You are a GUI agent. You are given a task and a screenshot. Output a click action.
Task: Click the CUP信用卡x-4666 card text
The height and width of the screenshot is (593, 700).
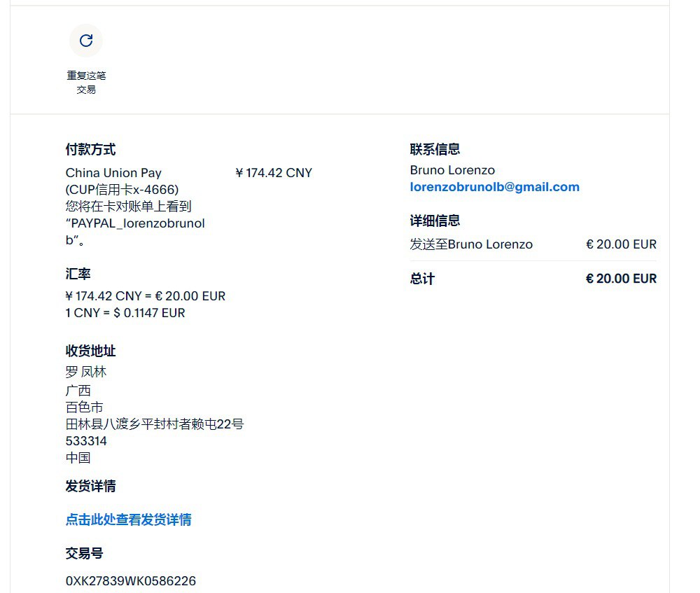(122, 190)
